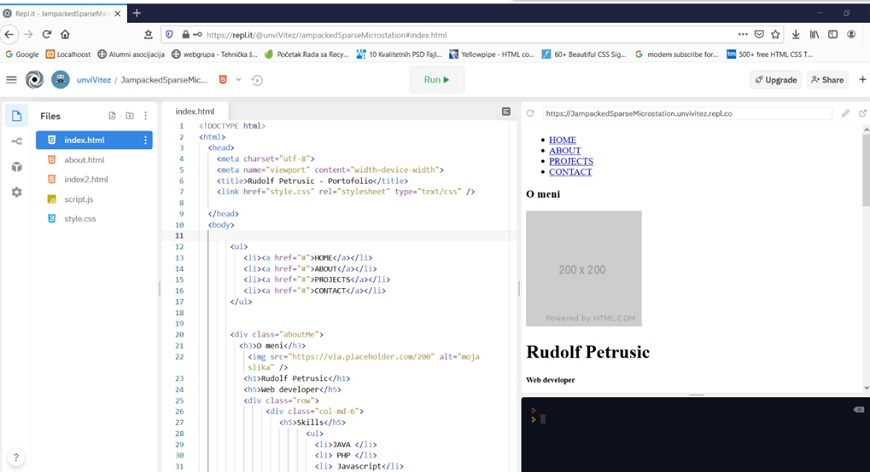Screen dimensions: 870x472
Task: Open the new tab plus button
Action: [136, 13]
